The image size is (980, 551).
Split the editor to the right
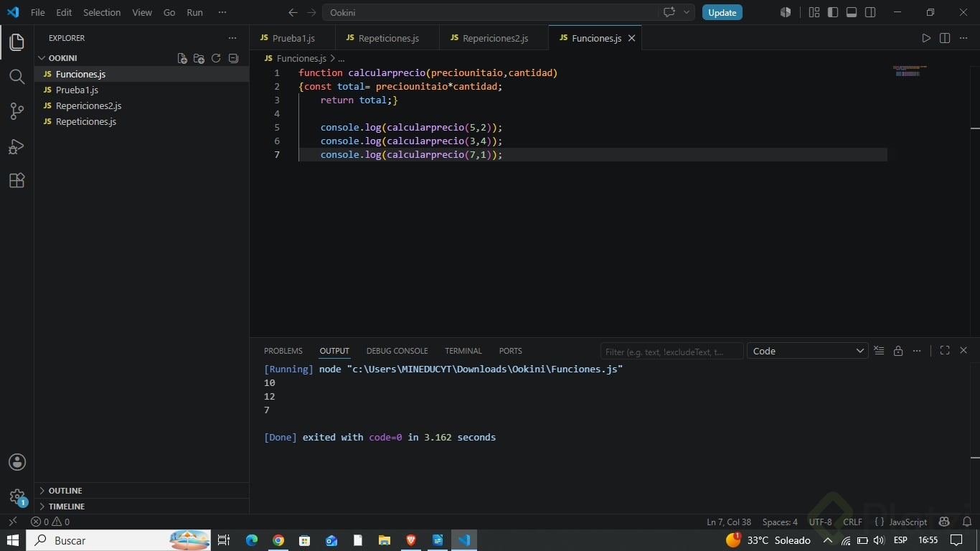point(945,38)
